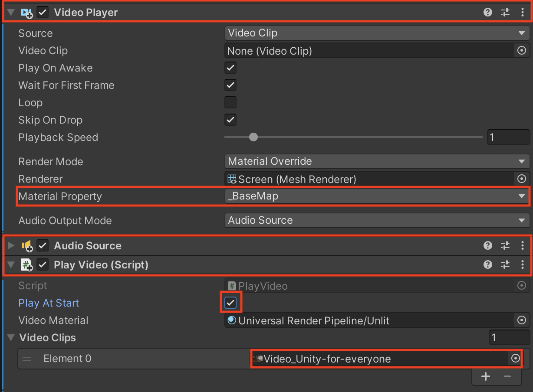
Task: Open Play Video script help icon
Action: (x=488, y=265)
